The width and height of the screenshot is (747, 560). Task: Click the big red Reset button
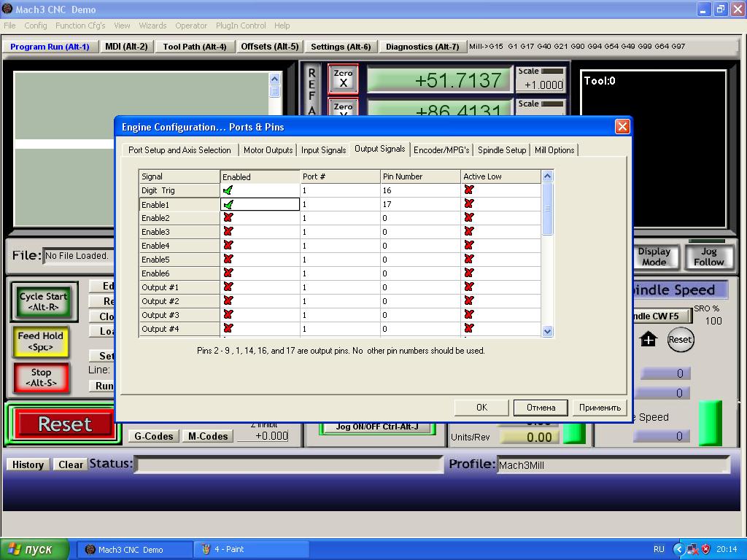(x=64, y=424)
